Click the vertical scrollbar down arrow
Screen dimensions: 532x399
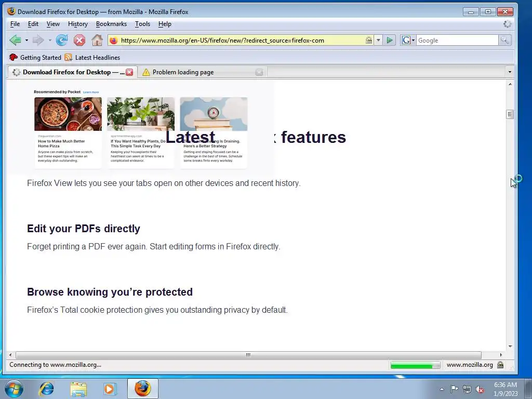click(510, 347)
